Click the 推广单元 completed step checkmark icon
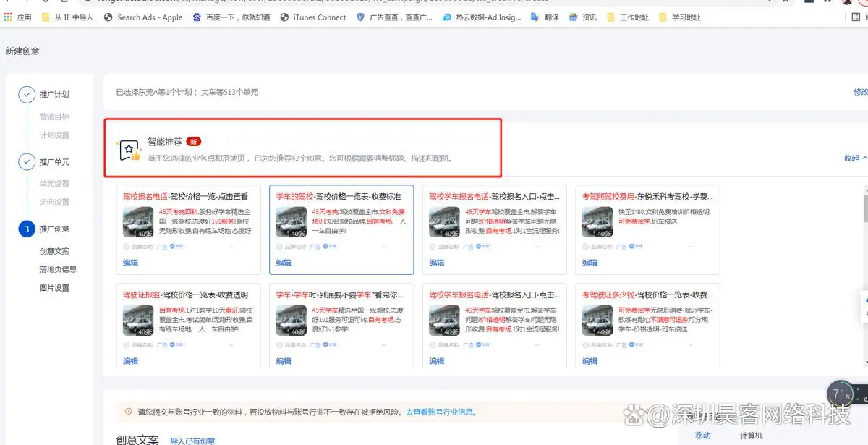 click(x=27, y=161)
